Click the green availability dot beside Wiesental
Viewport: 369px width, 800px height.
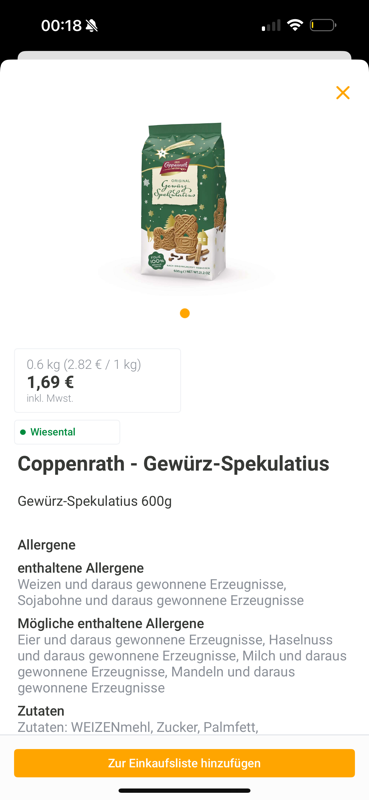point(22,432)
